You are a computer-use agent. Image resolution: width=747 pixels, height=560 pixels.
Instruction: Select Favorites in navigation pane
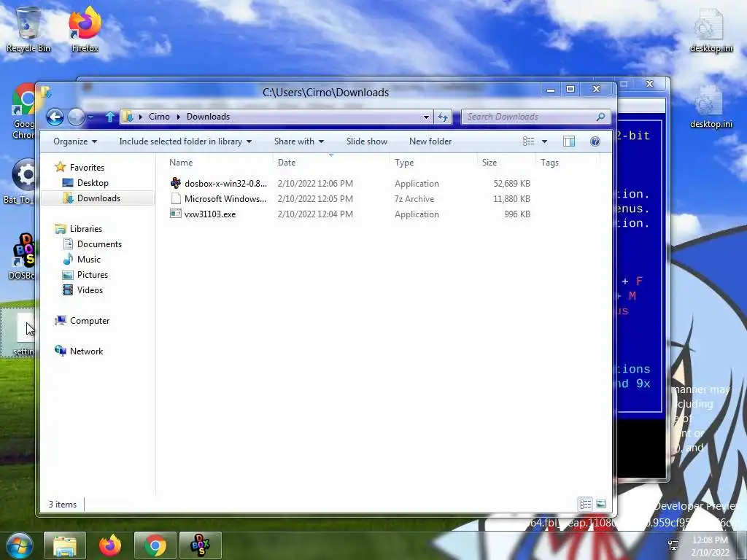coord(87,168)
